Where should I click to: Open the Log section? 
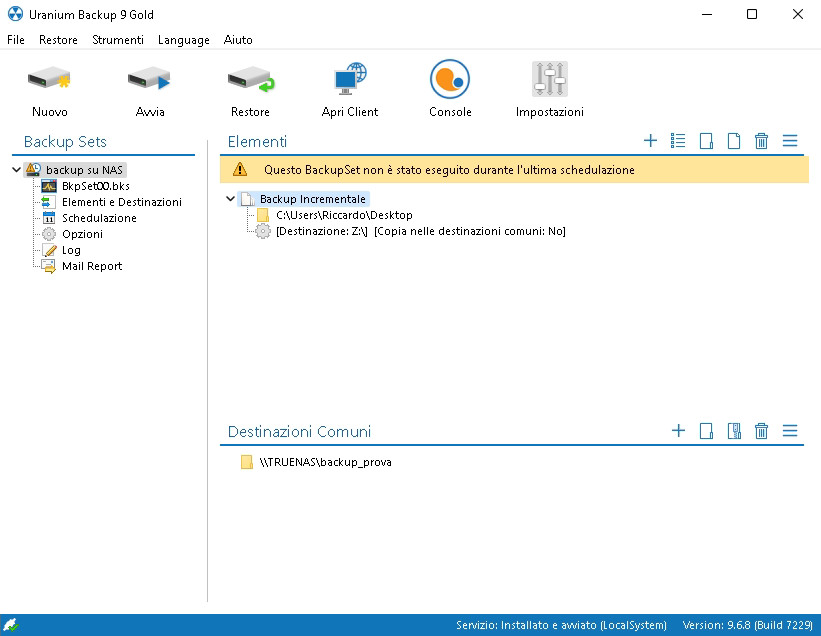click(71, 250)
